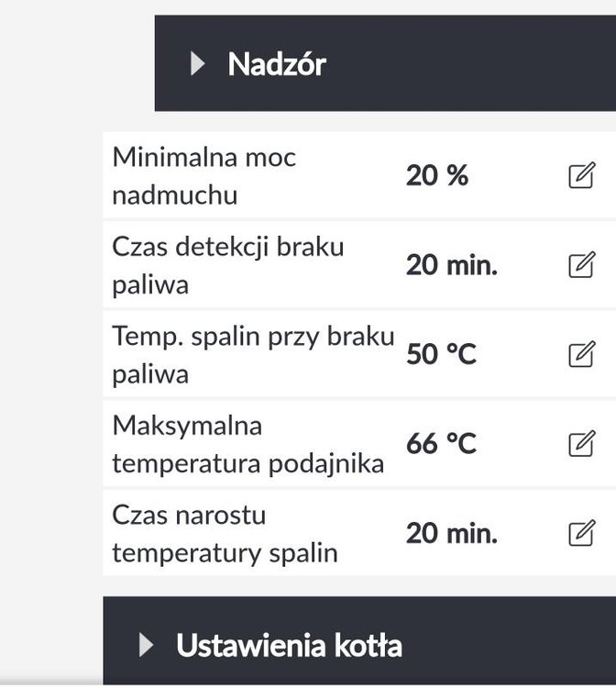Viewport: 616px width, 688px height.
Task: Expand the Ustawienia kotła triangle
Action: tap(146, 645)
